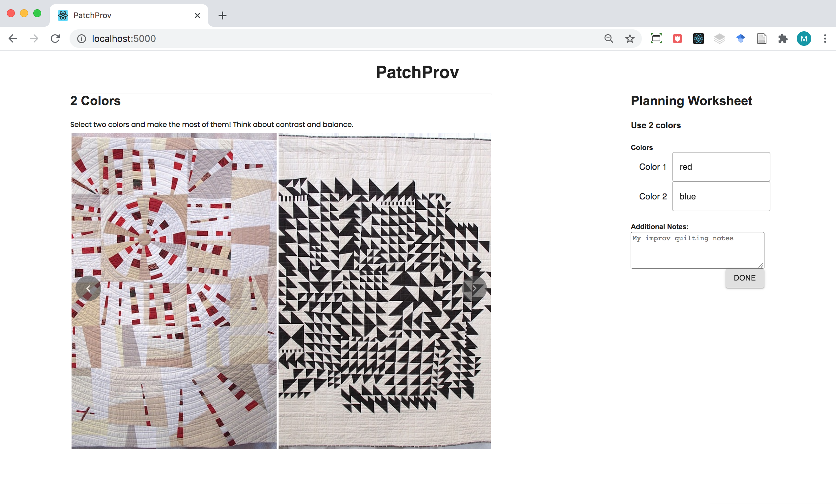836x504 pixels.
Task: Click the 'Colors' section label
Action: point(642,148)
